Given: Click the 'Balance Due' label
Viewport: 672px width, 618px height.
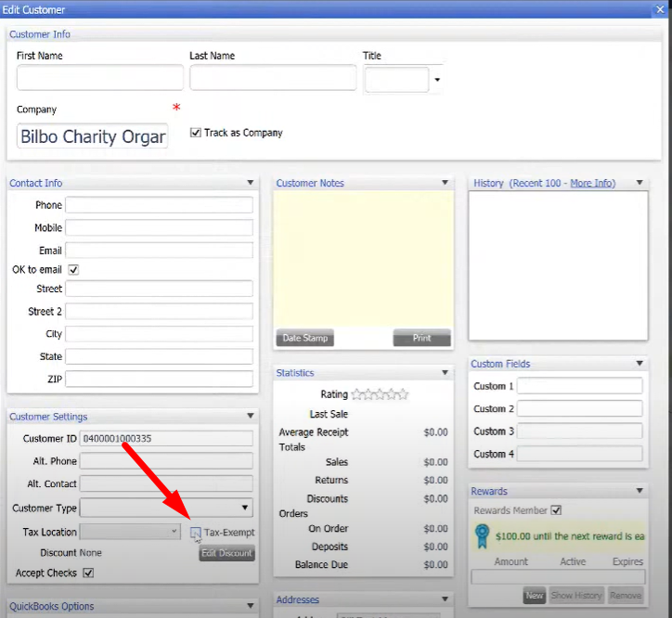Looking at the screenshot, I should 321,564.
